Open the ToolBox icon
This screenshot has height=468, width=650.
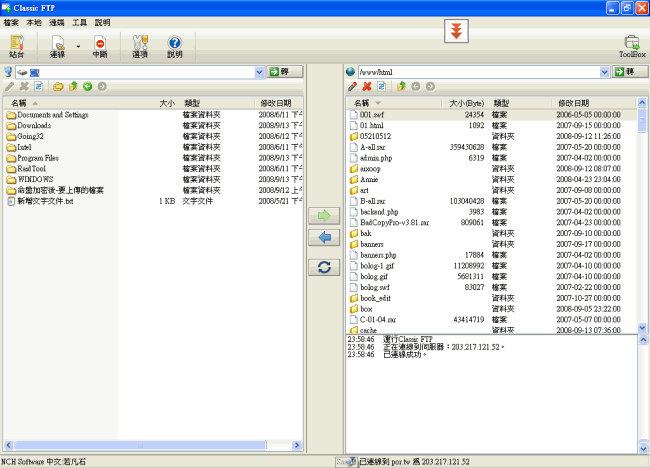(x=632, y=46)
